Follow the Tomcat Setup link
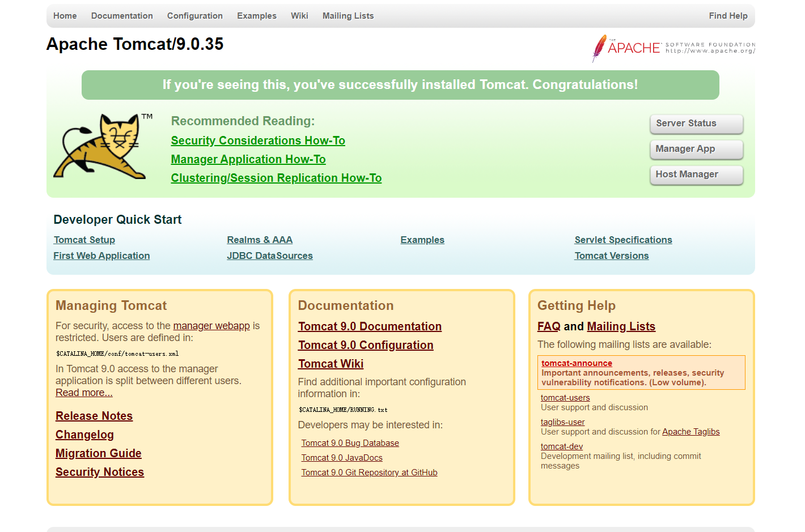Viewport: 805px width, 532px height. click(x=84, y=240)
